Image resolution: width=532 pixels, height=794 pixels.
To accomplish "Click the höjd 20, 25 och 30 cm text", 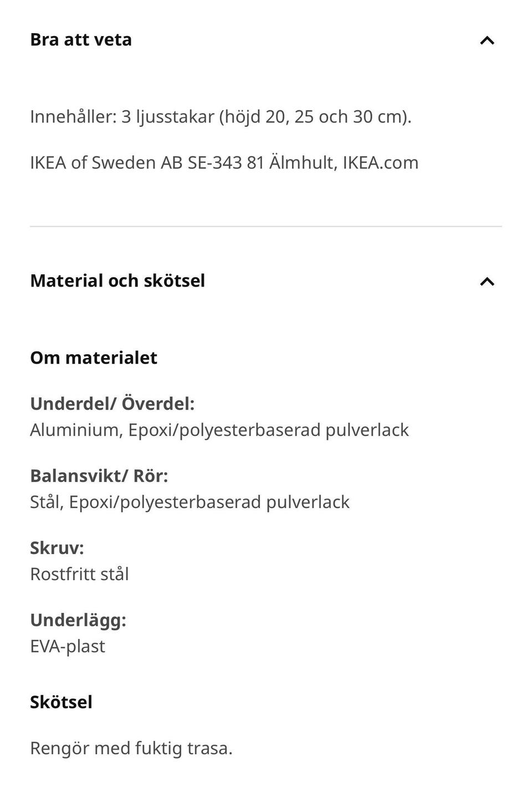I will coord(316,117).
